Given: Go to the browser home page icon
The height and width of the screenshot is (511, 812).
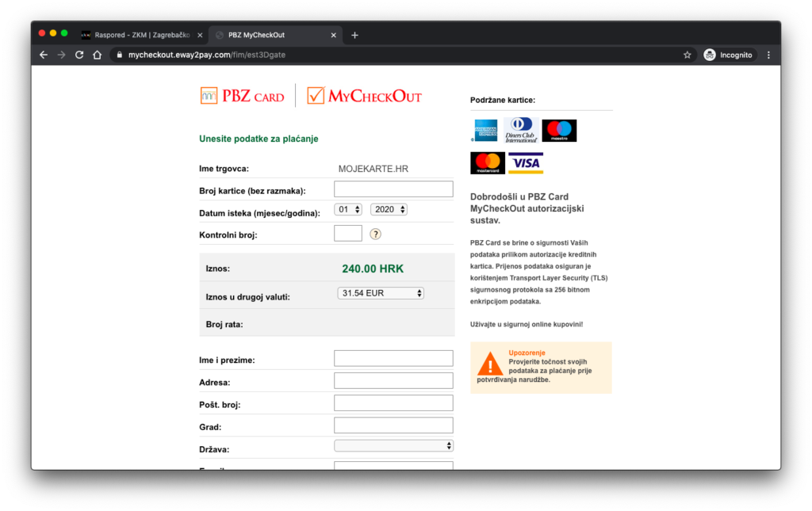Looking at the screenshot, I should [x=97, y=55].
